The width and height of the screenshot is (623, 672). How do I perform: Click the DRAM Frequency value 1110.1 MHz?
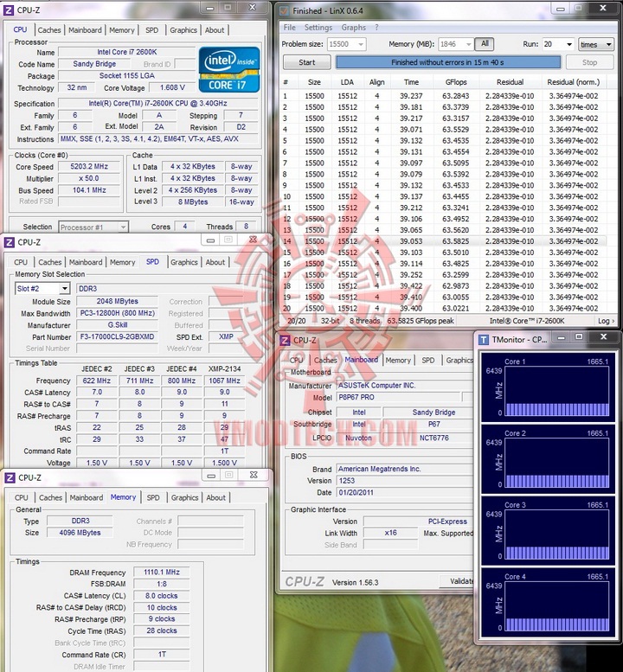[161, 573]
